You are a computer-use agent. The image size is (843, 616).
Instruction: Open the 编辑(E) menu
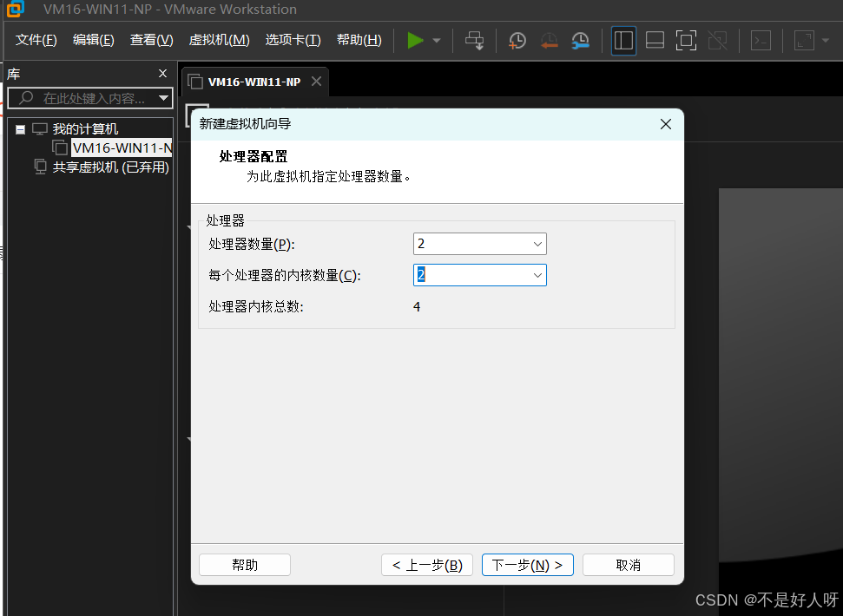tap(94, 40)
